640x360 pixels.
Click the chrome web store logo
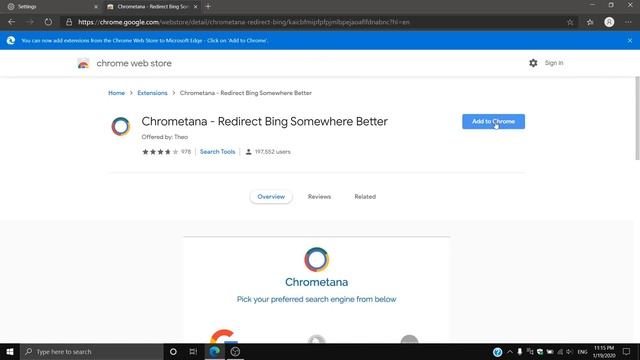click(83, 63)
